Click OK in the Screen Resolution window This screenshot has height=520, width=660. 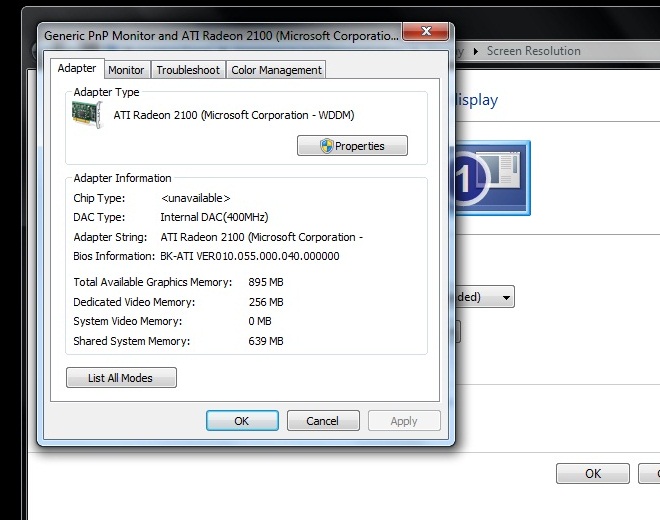[x=593, y=474]
